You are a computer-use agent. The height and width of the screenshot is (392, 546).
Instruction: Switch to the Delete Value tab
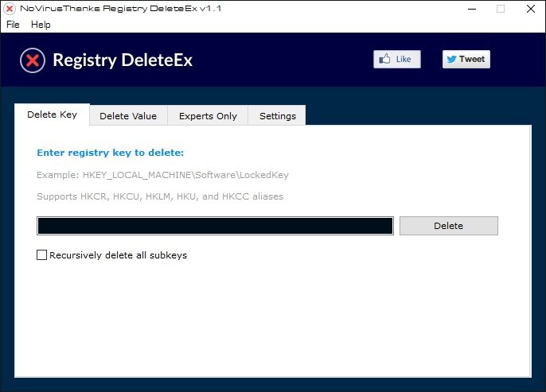[128, 116]
